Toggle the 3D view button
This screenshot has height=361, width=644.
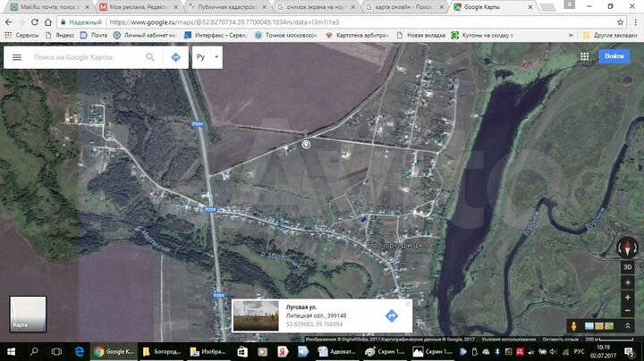[628, 267]
